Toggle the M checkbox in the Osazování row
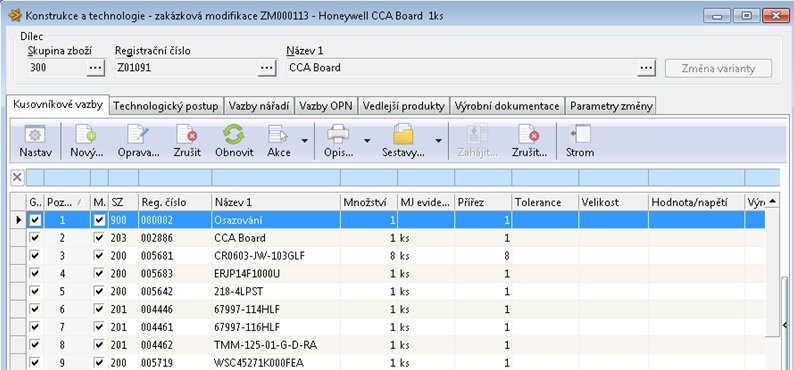 tap(99, 220)
